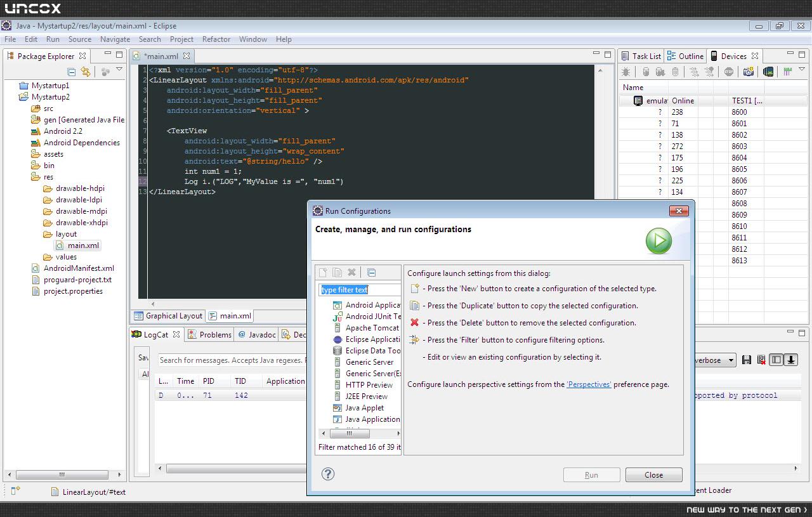Viewport: 812px width, 517px height.
Task: Open the verbose log level dropdown
Action: point(731,360)
